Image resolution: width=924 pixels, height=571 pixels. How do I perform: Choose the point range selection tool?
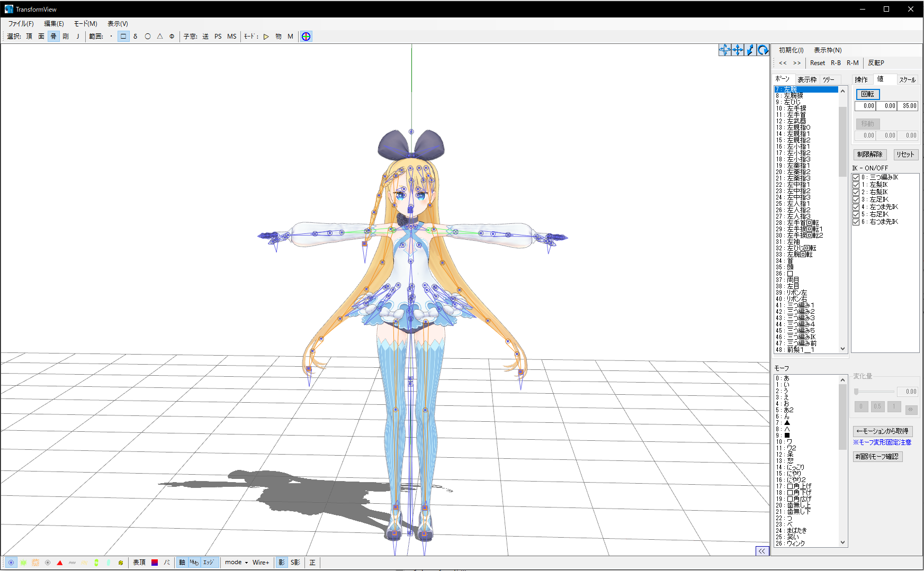(x=111, y=37)
